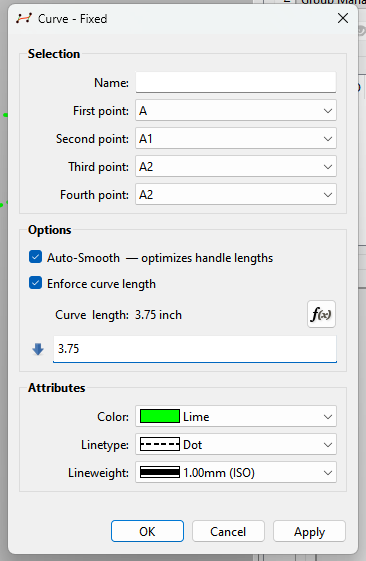Confirm with the OK button
The height and width of the screenshot is (561, 366).
click(147, 531)
